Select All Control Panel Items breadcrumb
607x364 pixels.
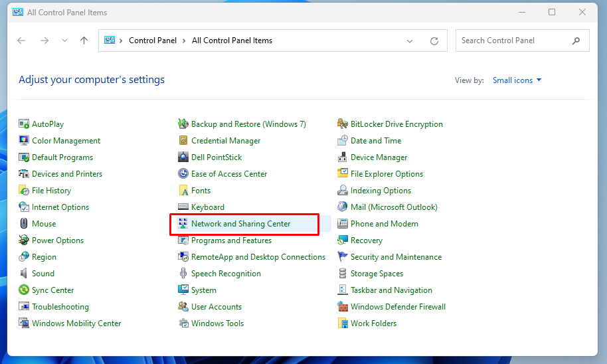[x=232, y=41]
